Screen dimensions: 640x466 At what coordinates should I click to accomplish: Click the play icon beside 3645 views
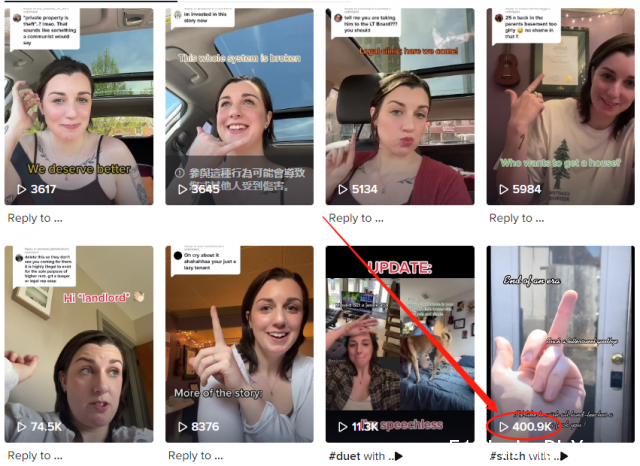(x=182, y=189)
